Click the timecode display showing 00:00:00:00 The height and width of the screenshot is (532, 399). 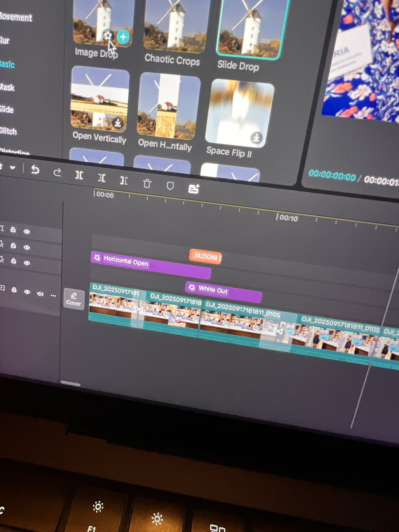(x=332, y=175)
